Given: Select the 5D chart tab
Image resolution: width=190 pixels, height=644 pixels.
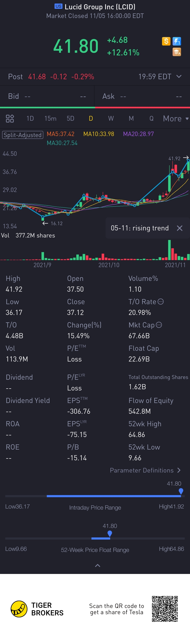Looking at the screenshot, I should coord(71,119).
